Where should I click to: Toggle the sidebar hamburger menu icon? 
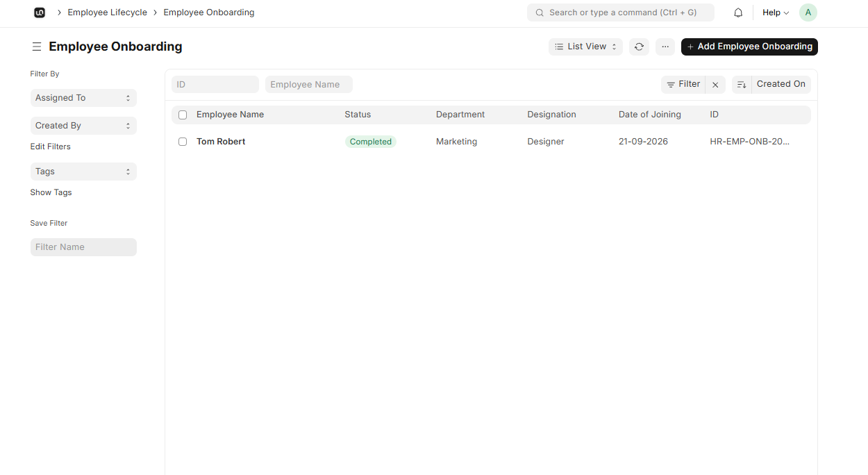(37, 47)
